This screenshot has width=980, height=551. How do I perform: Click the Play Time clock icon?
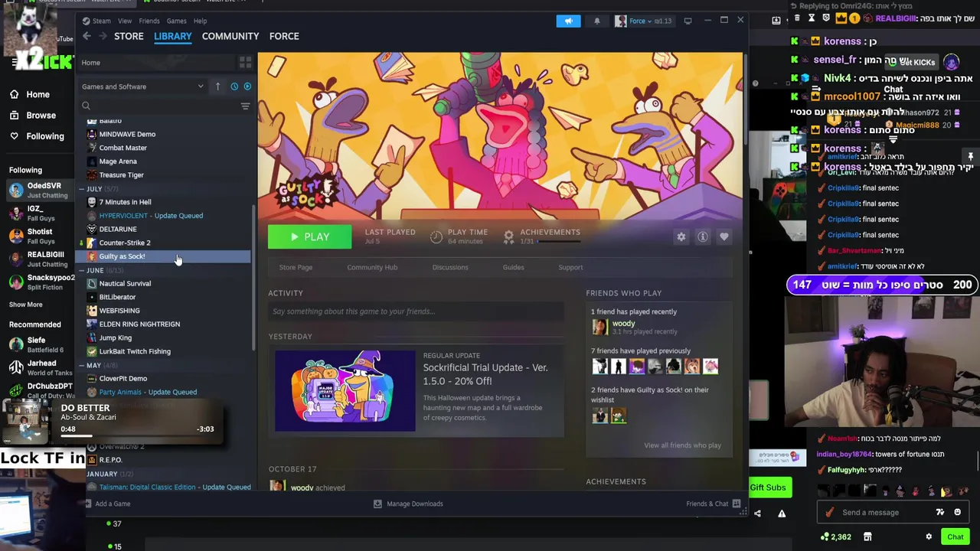436,236
